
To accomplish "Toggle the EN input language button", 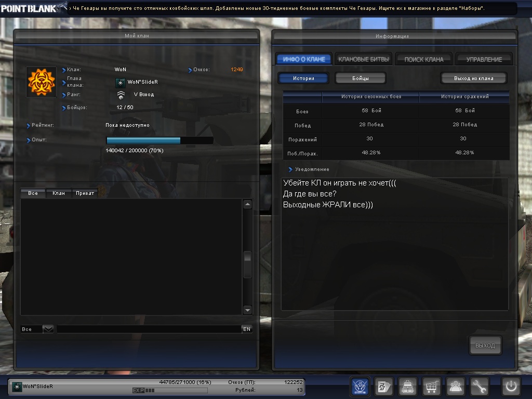I will tap(247, 329).
